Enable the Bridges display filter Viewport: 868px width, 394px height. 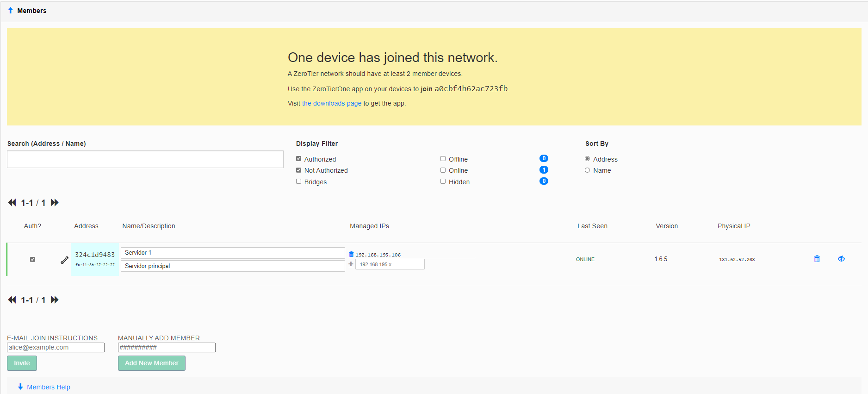(299, 181)
